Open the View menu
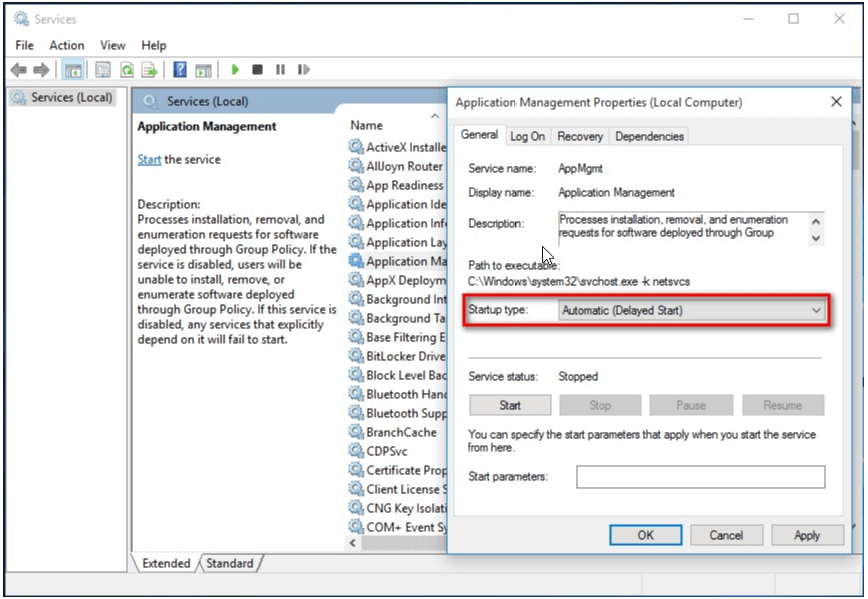Image resolution: width=868 pixels, height=599 pixels. coord(112,45)
